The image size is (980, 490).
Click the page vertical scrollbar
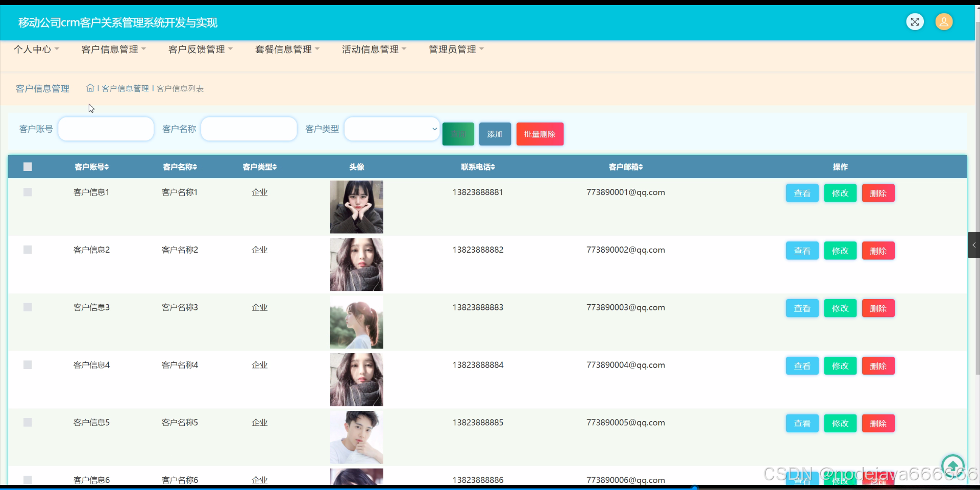(x=977, y=199)
